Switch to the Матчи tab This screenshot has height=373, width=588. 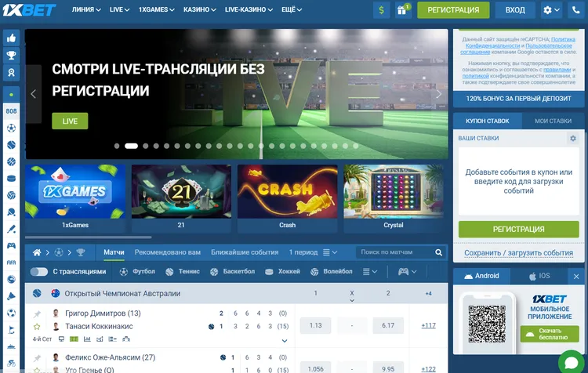click(x=114, y=252)
